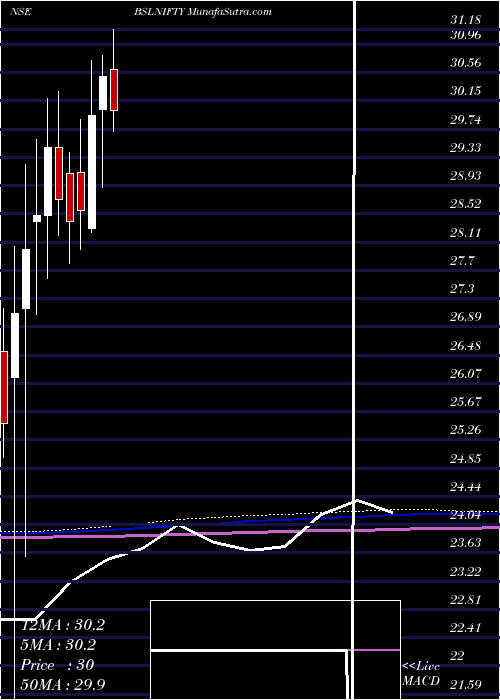This screenshot has width=500, height=700.
Task: Click the 21.59 price axis label
Action: click(x=466, y=684)
